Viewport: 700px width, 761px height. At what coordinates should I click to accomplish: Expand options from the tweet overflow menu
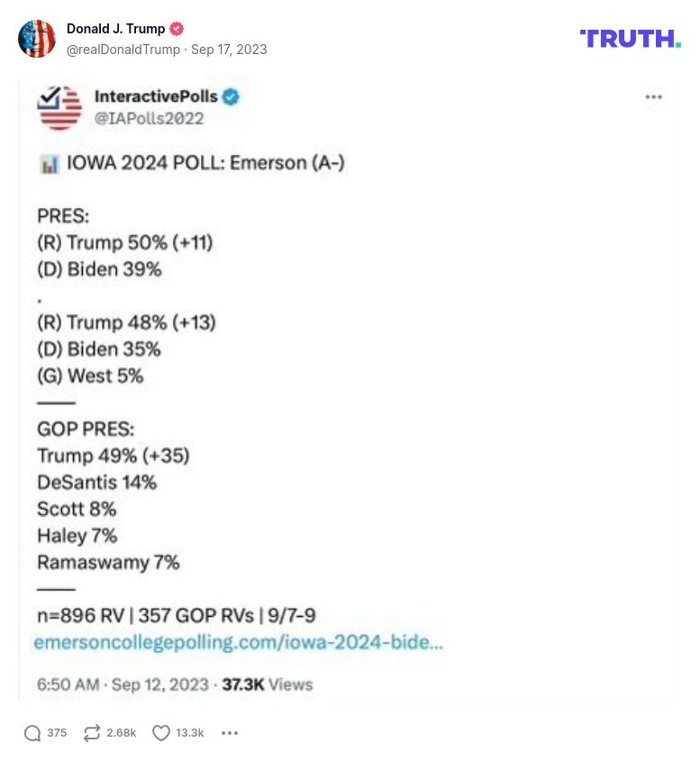coord(654,97)
